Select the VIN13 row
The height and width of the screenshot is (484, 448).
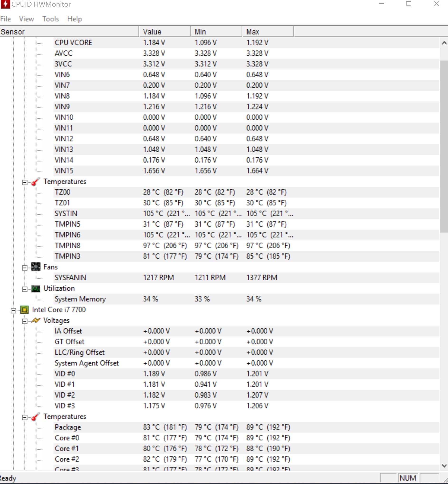click(x=246, y=149)
